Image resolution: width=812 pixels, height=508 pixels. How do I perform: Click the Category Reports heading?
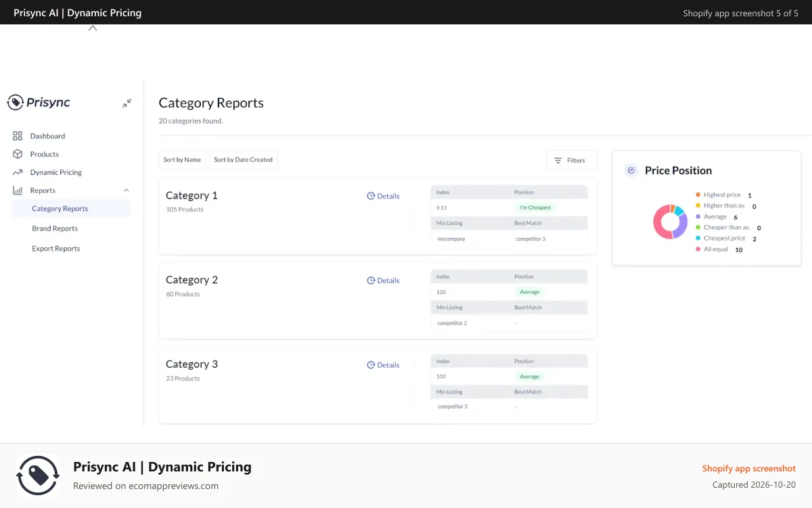211,103
